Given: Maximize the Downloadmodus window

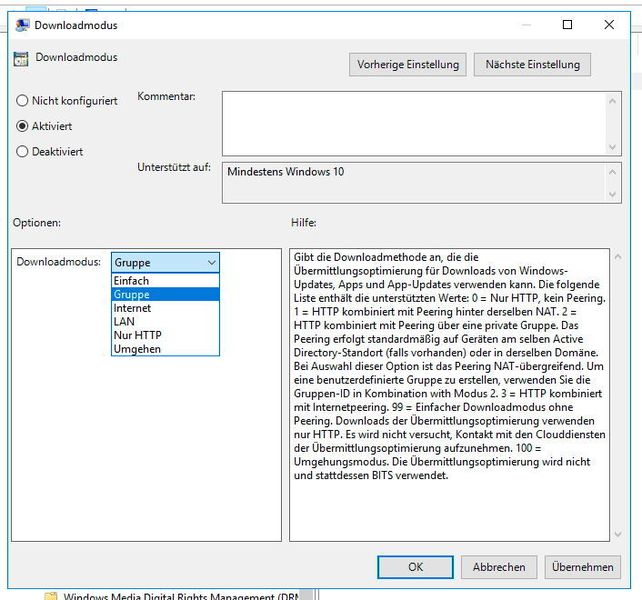Looking at the screenshot, I should (x=567, y=25).
